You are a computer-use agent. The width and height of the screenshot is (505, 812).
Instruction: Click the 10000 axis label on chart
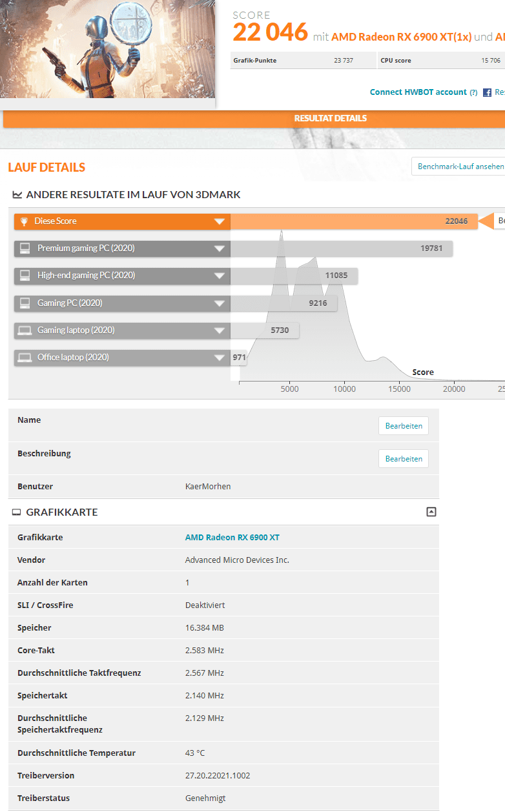(x=344, y=389)
